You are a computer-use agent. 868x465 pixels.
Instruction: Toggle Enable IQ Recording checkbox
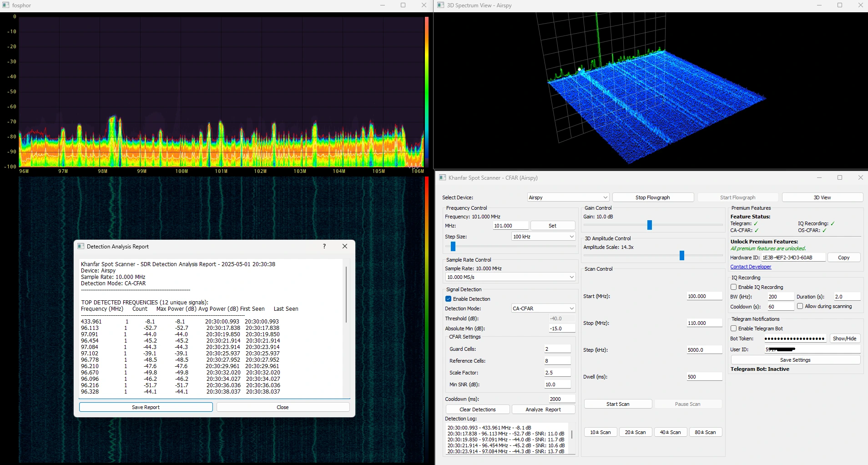(733, 287)
